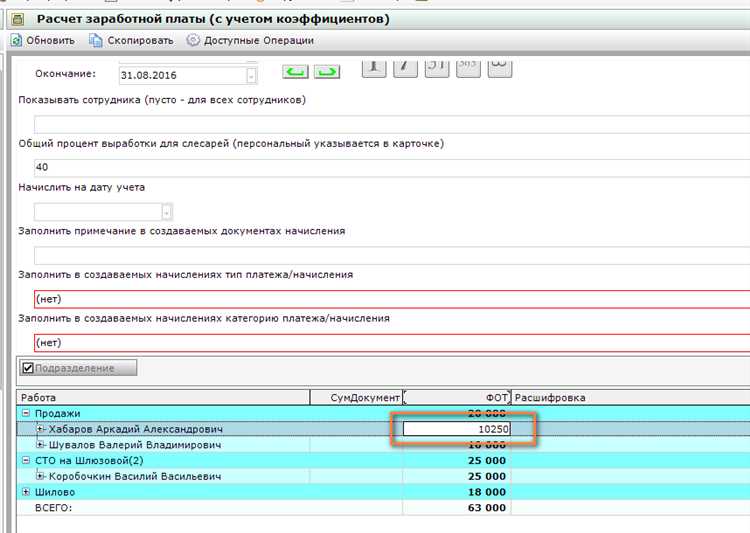Click the general percent field with 40
The height and width of the screenshot is (533, 750).
tap(390, 167)
